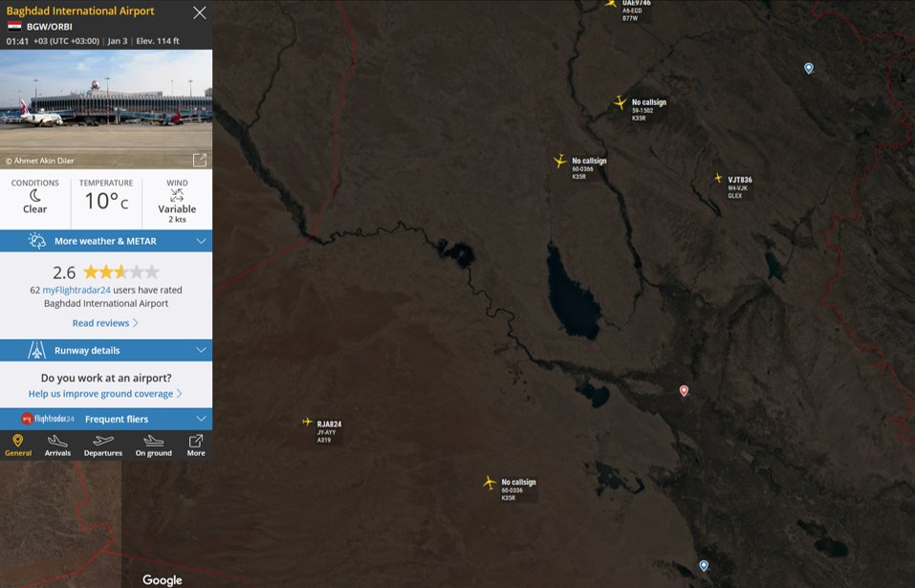Expand More weather & METAR section
The height and width of the screenshot is (588, 915).
pyautogui.click(x=106, y=241)
